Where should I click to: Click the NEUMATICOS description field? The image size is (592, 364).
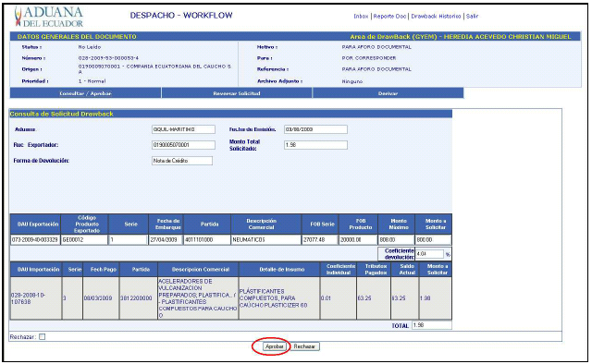click(x=265, y=240)
